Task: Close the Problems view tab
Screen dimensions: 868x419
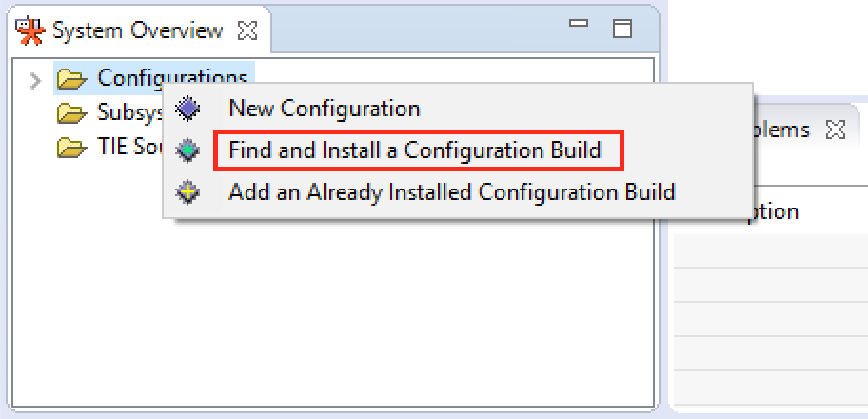Action: pyautogui.click(x=835, y=129)
